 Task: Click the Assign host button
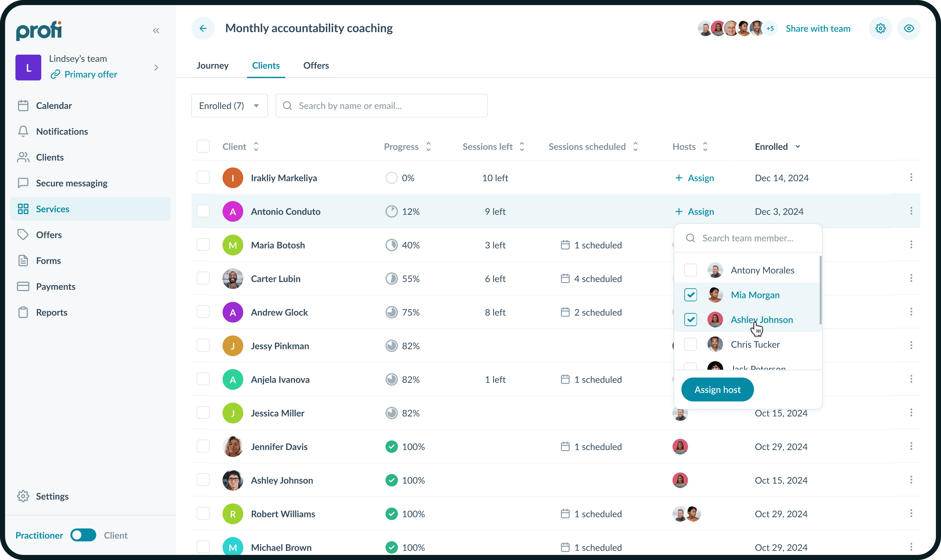717,389
